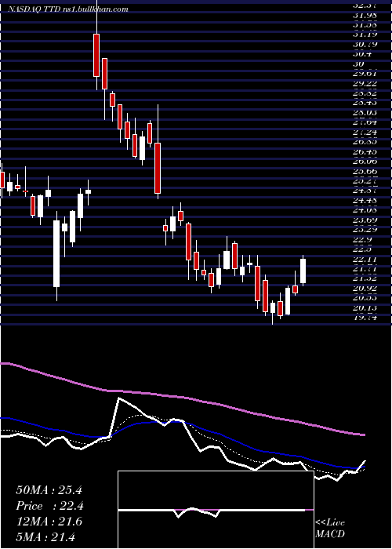
Task: Click the 20.92 price axis label
Action: [x=365, y=288]
